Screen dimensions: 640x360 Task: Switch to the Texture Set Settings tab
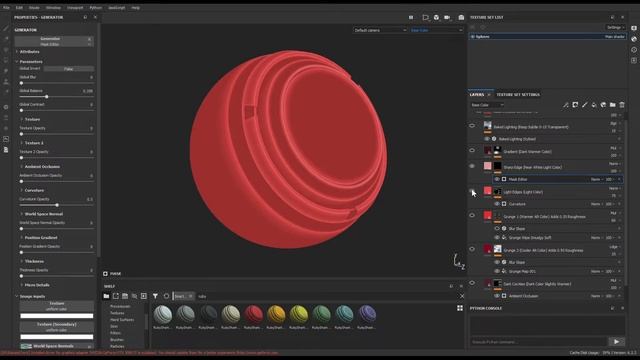pos(518,95)
